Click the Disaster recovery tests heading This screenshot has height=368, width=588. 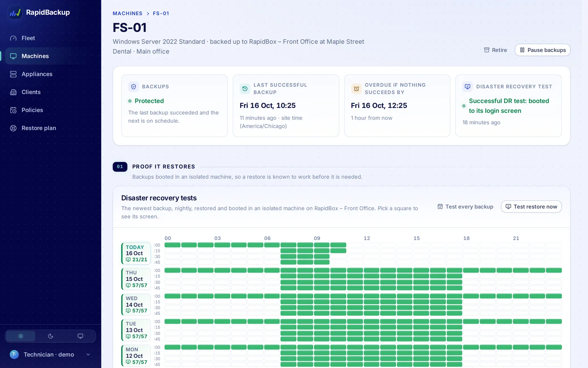click(x=159, y=198)
